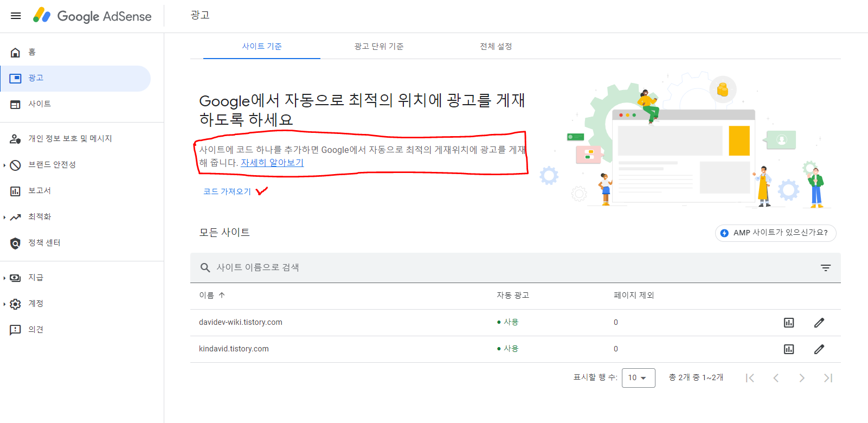Click the 광고 page title in header
Screen dimensions: 868x423
tap(200, 15)
